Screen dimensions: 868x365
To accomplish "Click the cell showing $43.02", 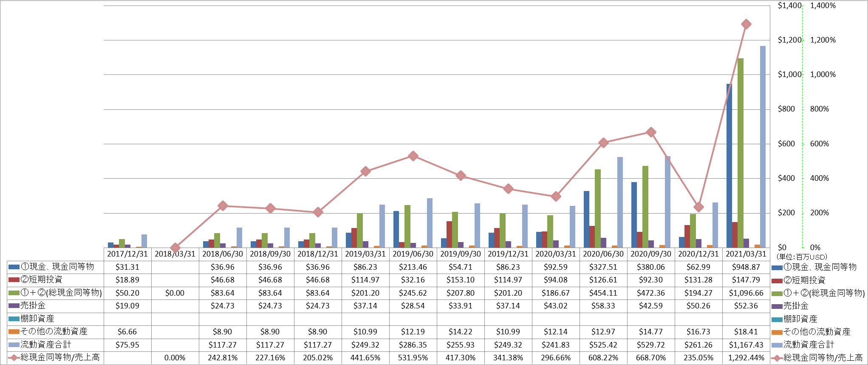I will tap(556, 306).
